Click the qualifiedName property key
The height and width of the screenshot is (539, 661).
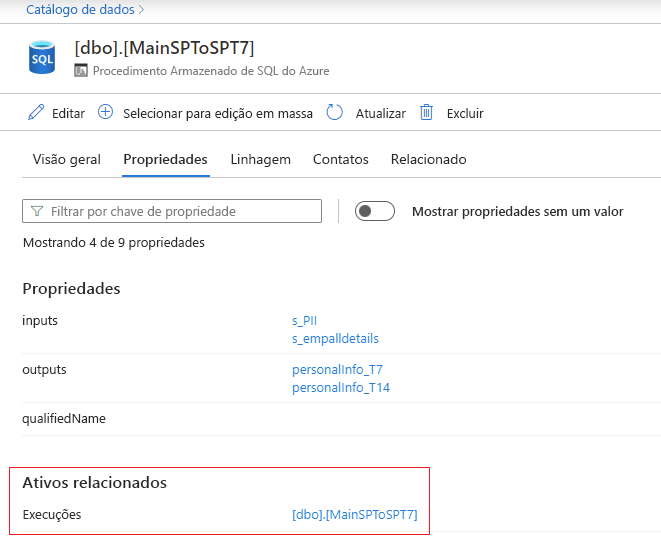64,418
